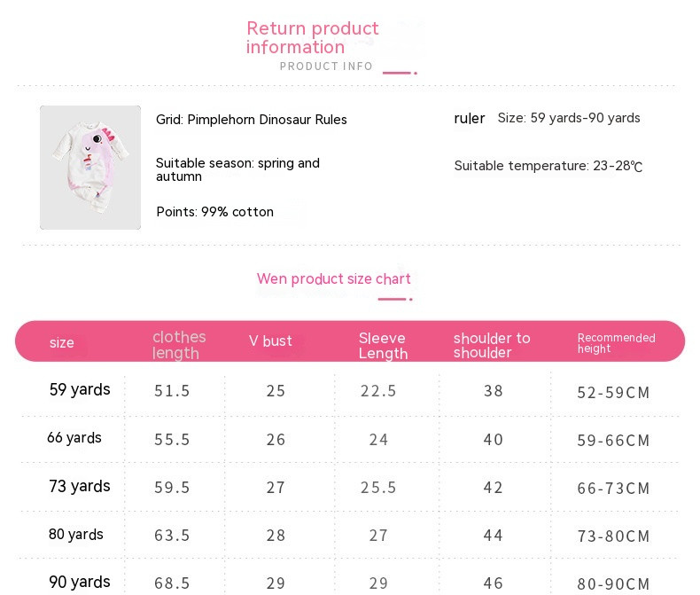Select the '66 yards' size row
The width and height of the screenshot is (700, 595).
[74, 438]
